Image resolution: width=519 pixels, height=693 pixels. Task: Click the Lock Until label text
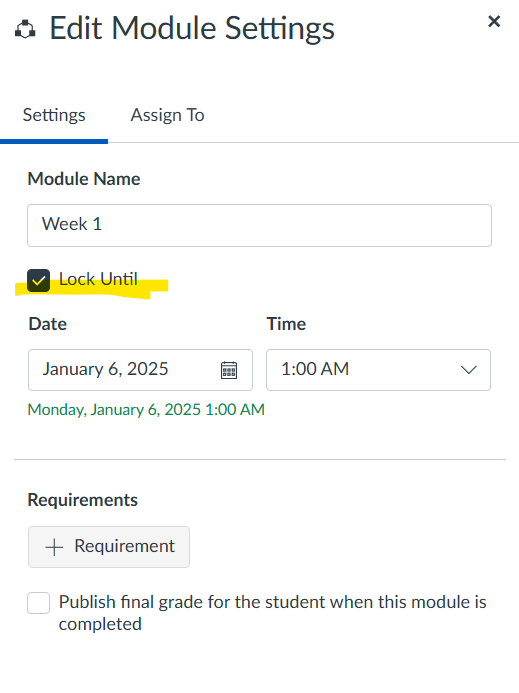(98, 279)
